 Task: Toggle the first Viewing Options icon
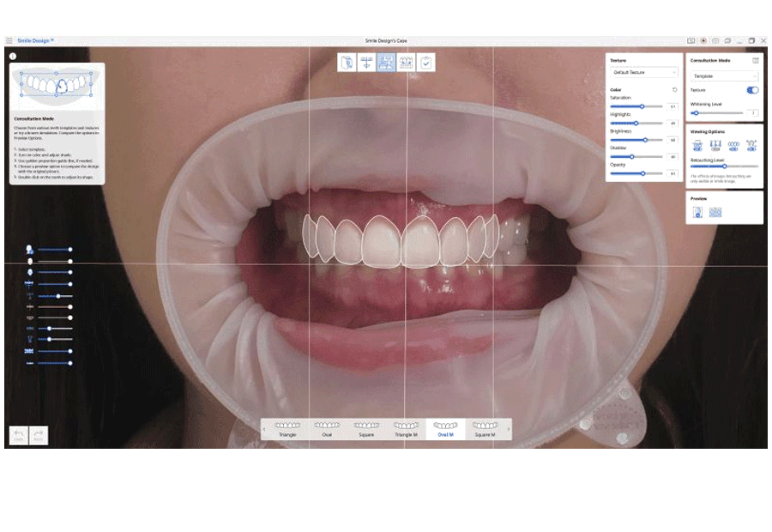[x=697, y=145]
